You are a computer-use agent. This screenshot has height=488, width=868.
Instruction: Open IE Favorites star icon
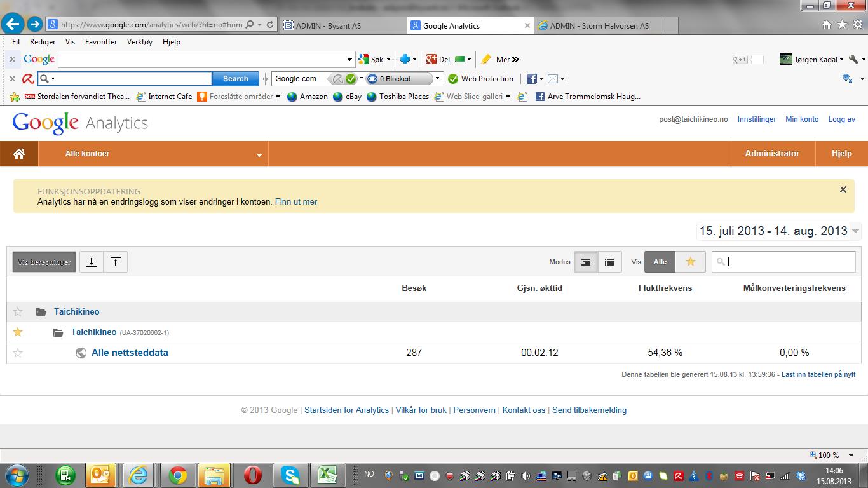842,25
